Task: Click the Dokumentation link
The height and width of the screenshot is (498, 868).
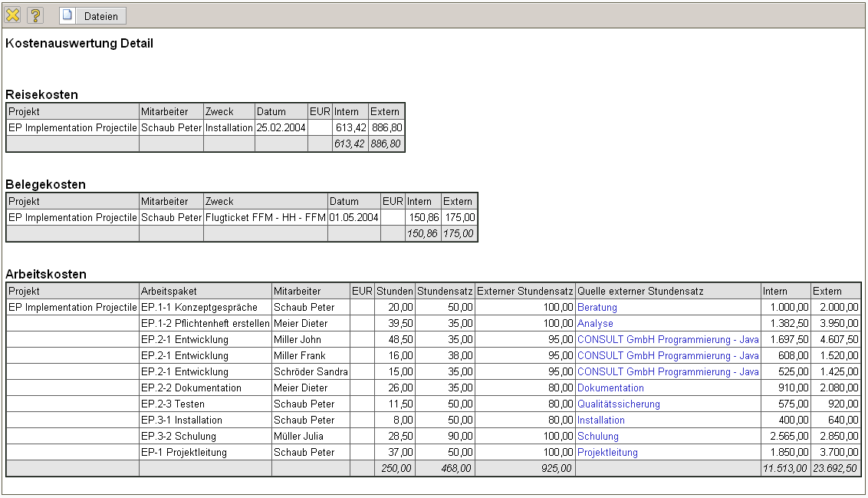Action: click(610, 388)
